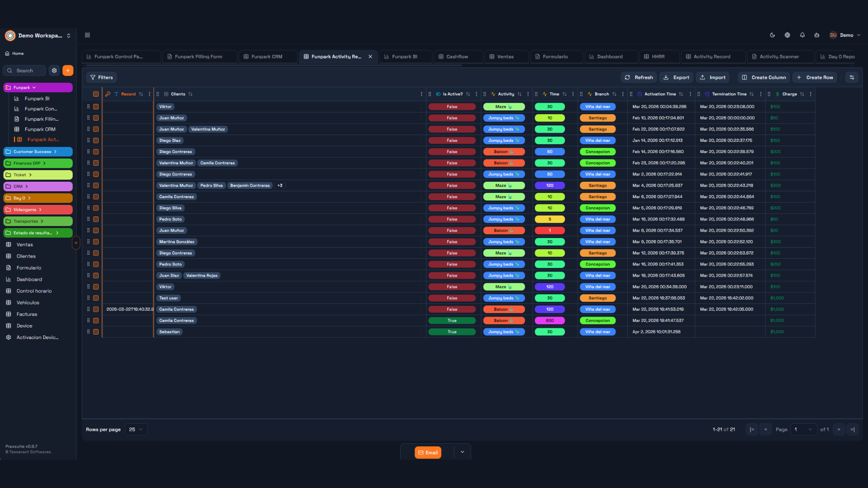Toggle dark mode moon icon
Viewport: 868px width, 488px height.
[x=772, y=35]
